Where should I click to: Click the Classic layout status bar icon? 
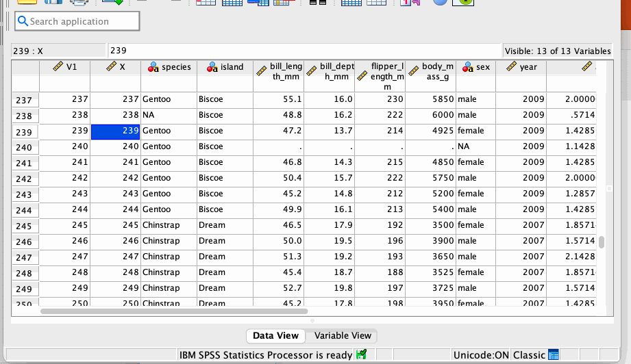tap(554, 354)
